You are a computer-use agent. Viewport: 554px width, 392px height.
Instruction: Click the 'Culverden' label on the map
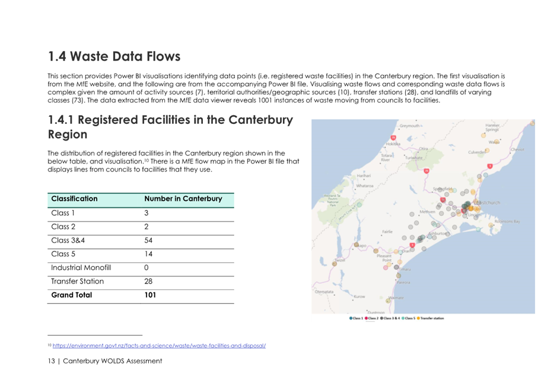(x=477, y=152)
